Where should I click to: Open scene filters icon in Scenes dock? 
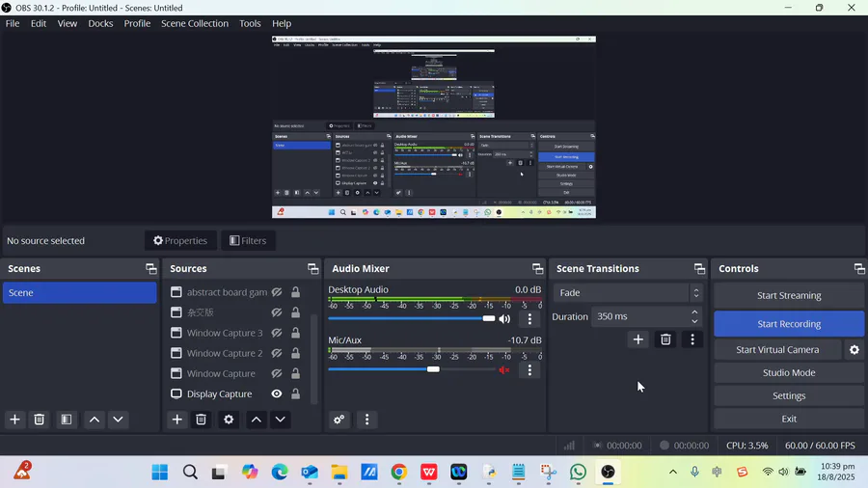pyautogui.click(x=67, y=420)
